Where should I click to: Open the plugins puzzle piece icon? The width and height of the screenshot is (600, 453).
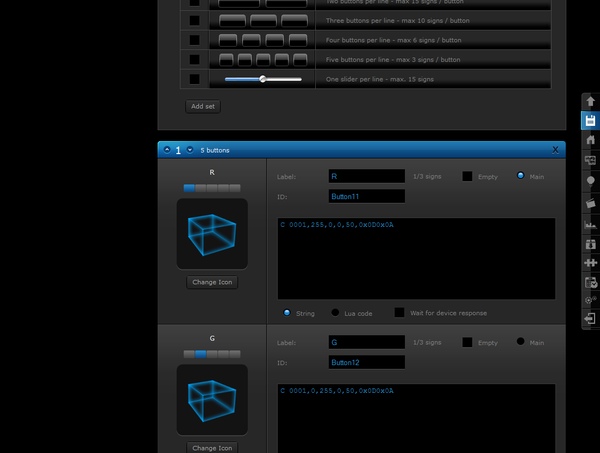pos(590,263)
